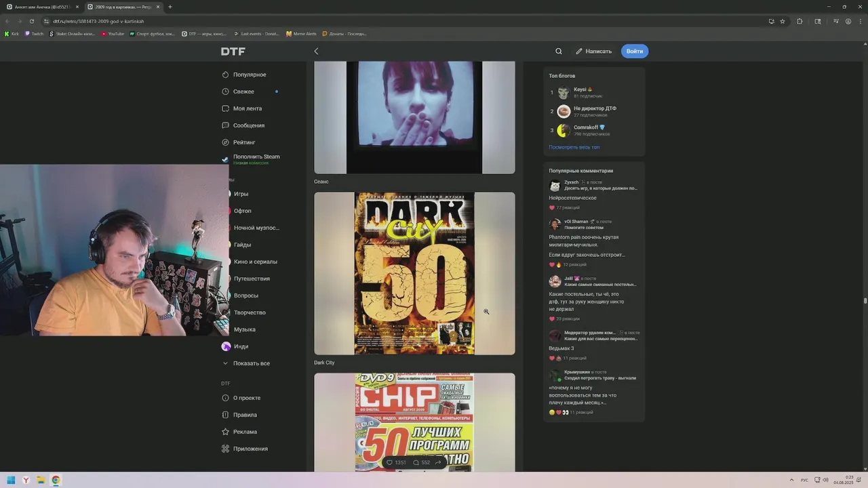Open a new browser tab
The image size is (868, 488).
pos(170,7)
